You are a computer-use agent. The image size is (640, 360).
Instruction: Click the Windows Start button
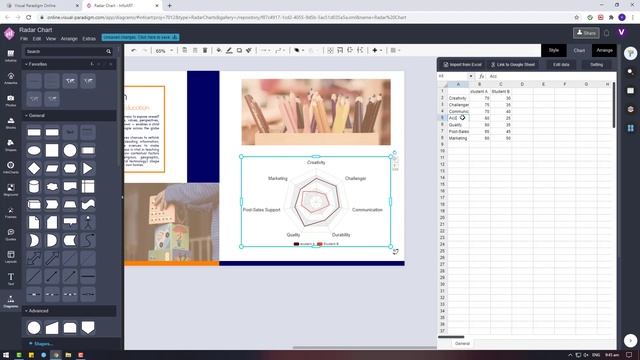6,355
